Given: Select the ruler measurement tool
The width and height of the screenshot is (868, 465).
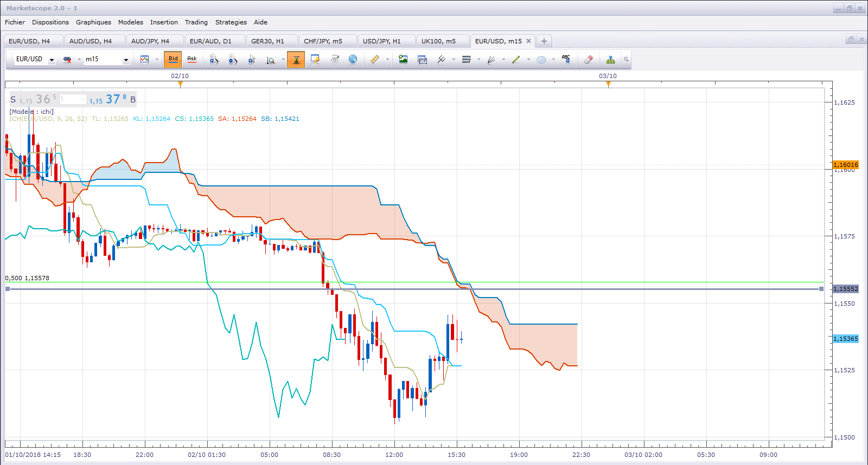Looking at the screenshot, I should coord(375,60).
